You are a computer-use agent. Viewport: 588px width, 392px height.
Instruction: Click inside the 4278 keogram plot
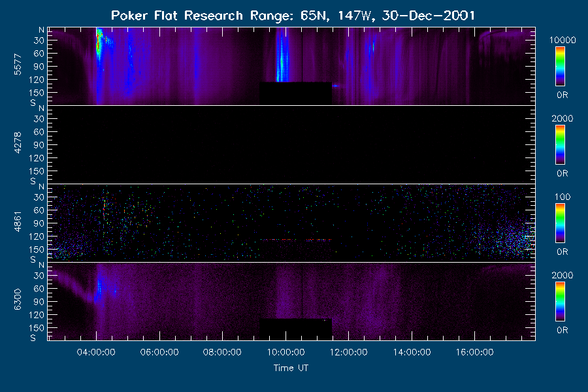(291, 145)
